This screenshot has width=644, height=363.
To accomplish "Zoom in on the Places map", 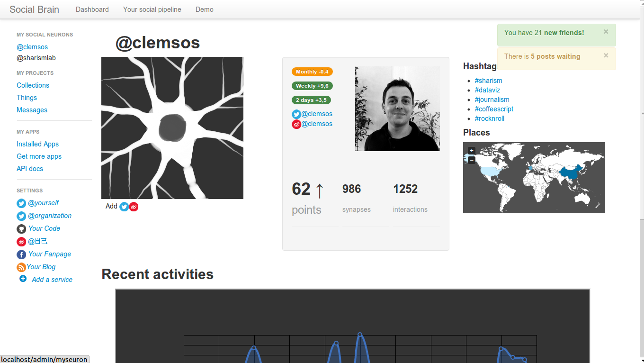I will click(x=472, y=151).
